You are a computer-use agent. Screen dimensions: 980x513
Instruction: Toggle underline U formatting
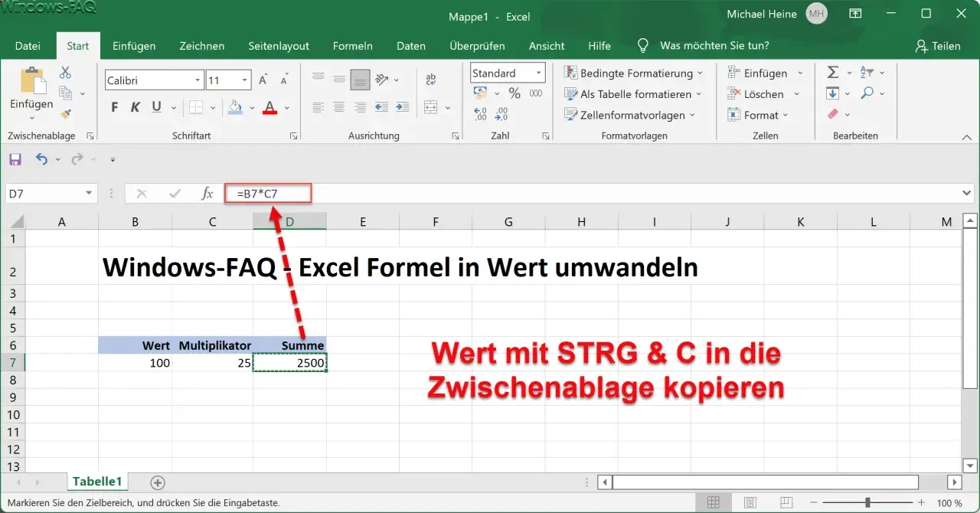coord(156,107)
